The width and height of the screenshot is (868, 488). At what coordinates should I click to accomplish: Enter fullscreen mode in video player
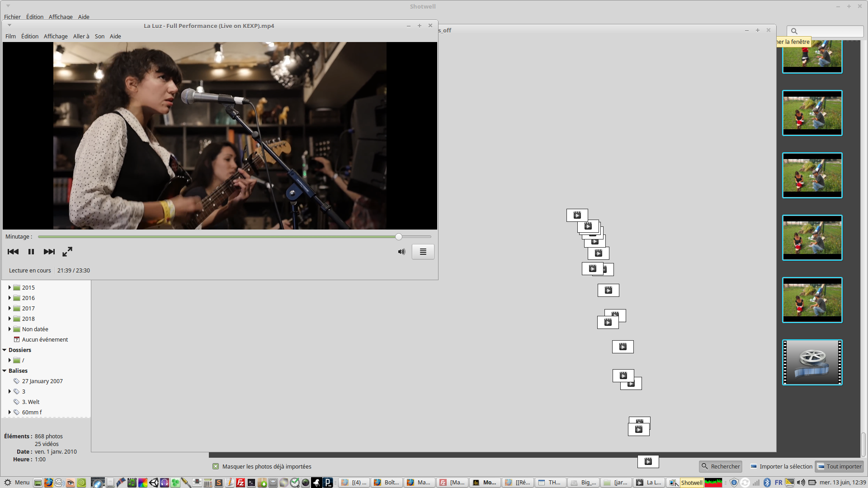67,252
